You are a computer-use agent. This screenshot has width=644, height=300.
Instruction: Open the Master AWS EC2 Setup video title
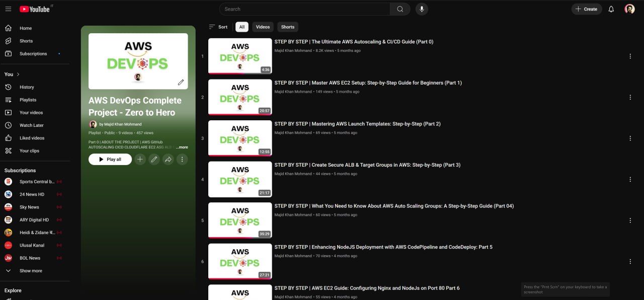(368, 83)
